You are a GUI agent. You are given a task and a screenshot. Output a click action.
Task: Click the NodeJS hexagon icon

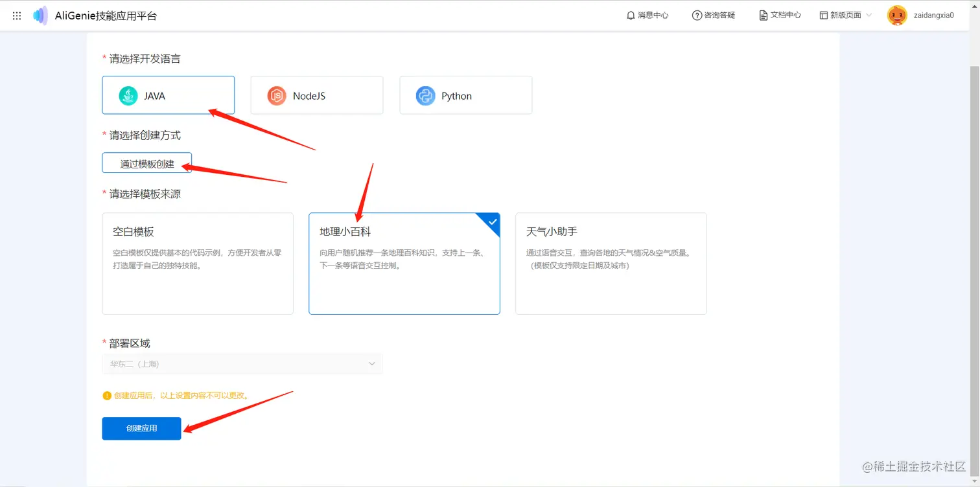pos(277,96)
